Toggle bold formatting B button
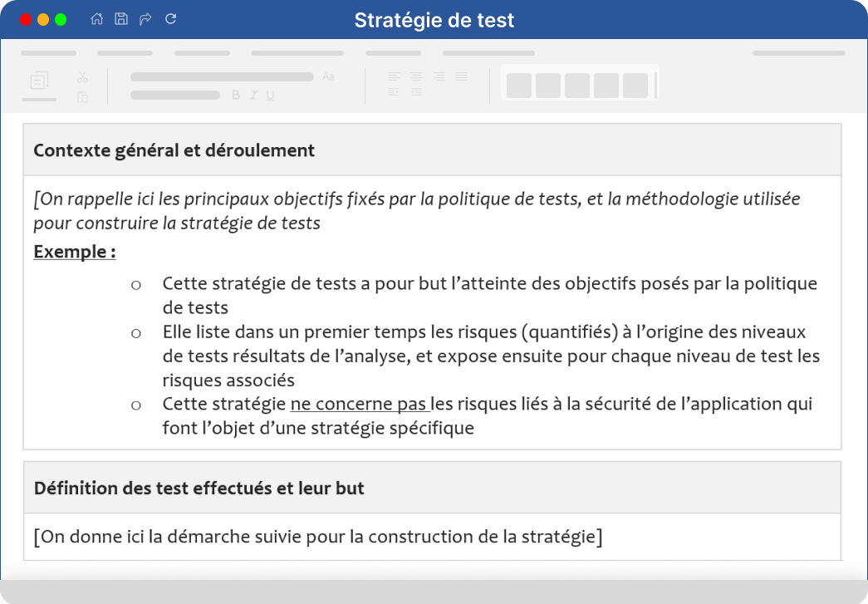 click(236, 96)
